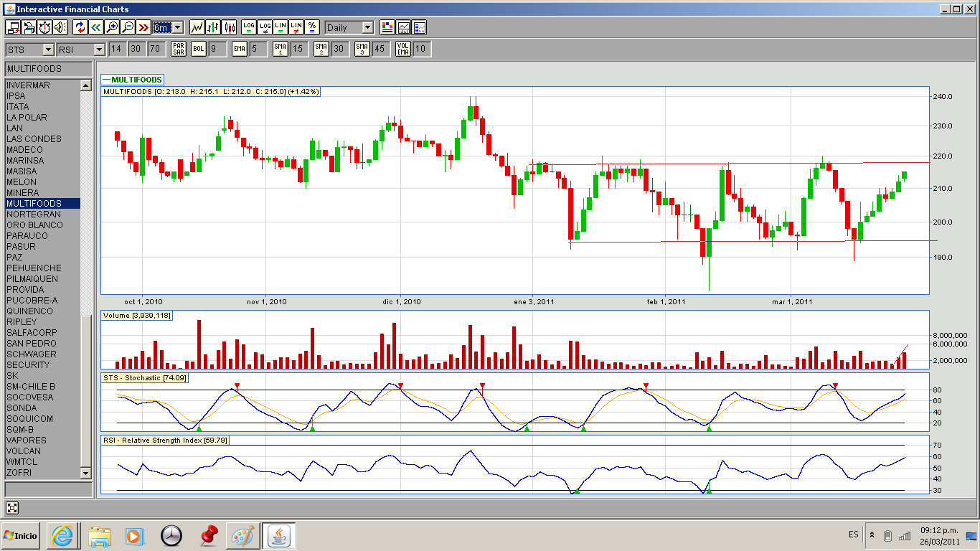Expand the STS indicator dropdown
Viewport: 980px width, 551px height.
[x=48, y=50]
